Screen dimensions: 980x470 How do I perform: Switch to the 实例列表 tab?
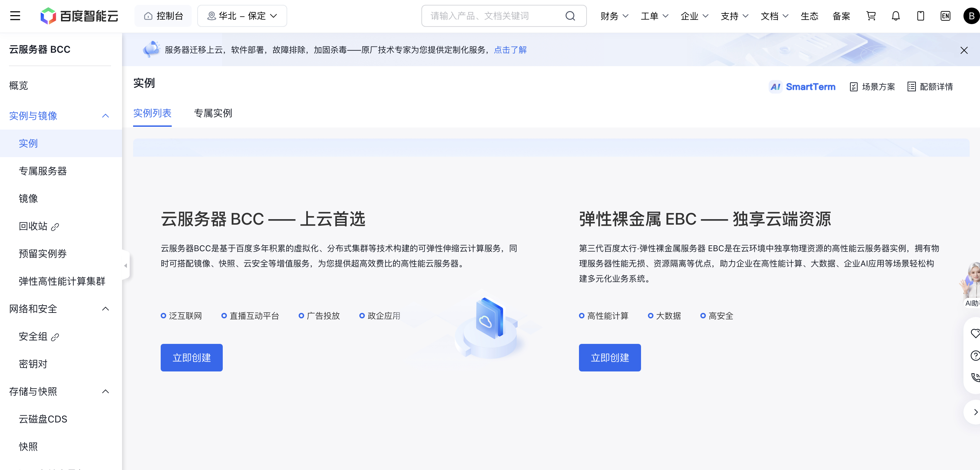pyautogui.click(x=152, y=113)
